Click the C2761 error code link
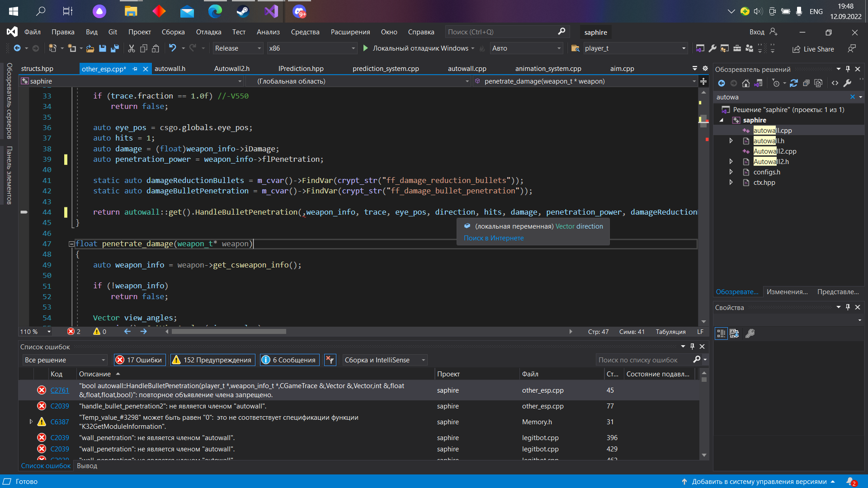Viewport: 868px width, 488px height. [x=60, y=390]
